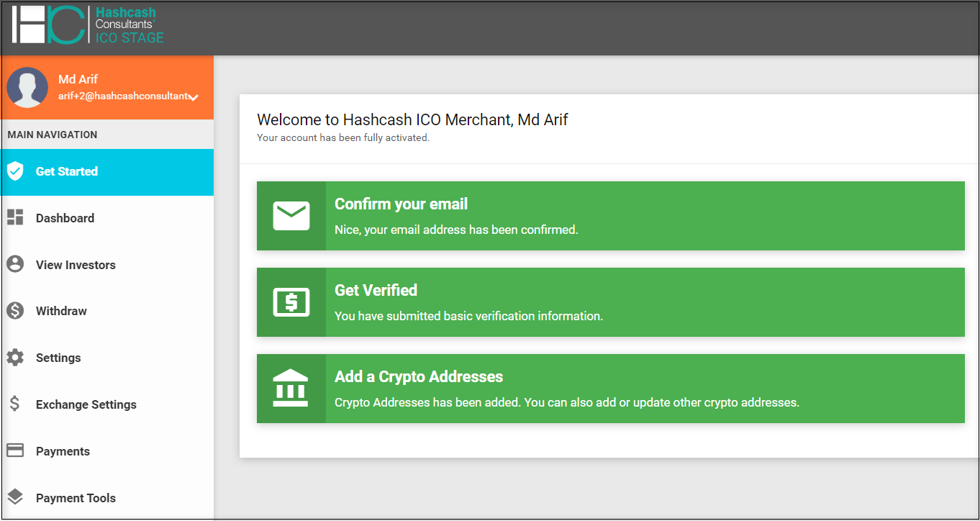The height and width of the screenshot is (521, 980).
Task: Click the Md Arif user name
Action: click(x=78, y=79)
